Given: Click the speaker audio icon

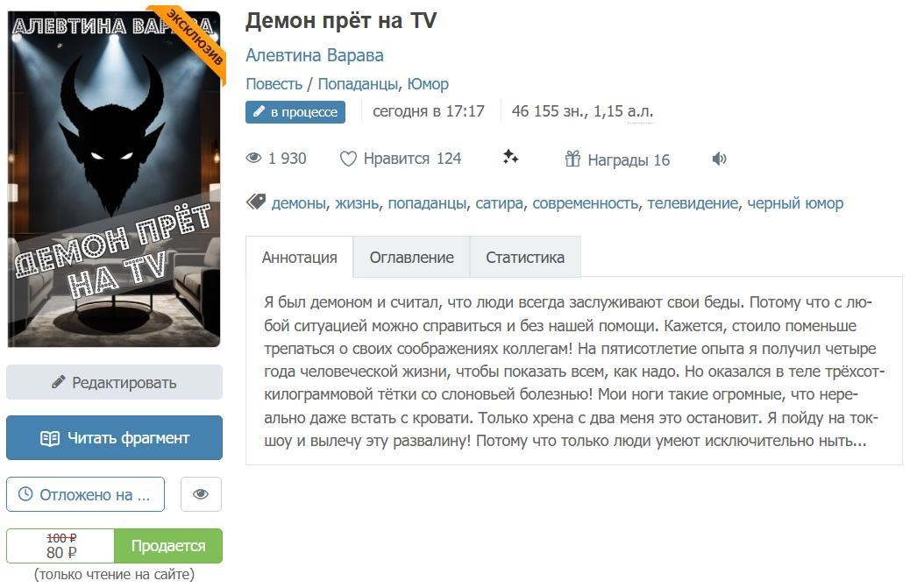Looking at the screenshot, I should 720,159.
